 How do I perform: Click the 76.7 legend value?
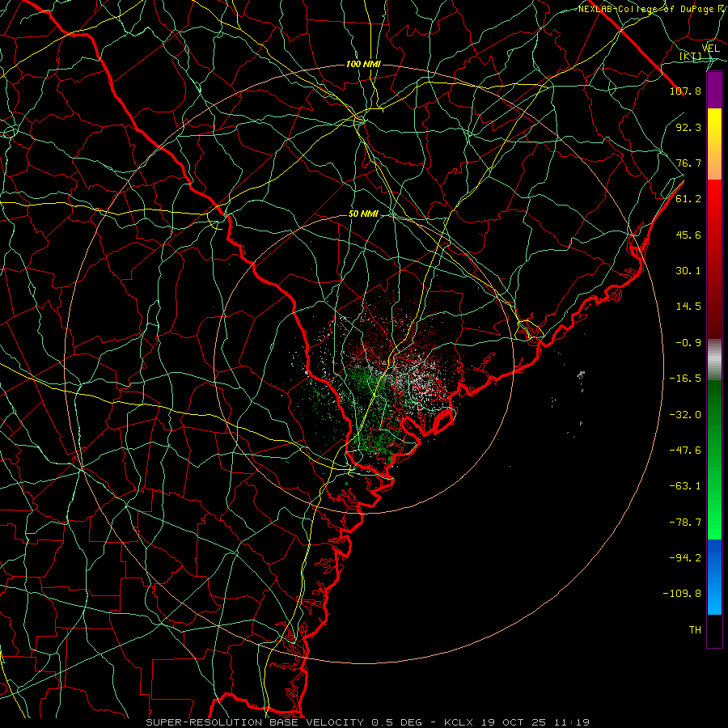688,163
